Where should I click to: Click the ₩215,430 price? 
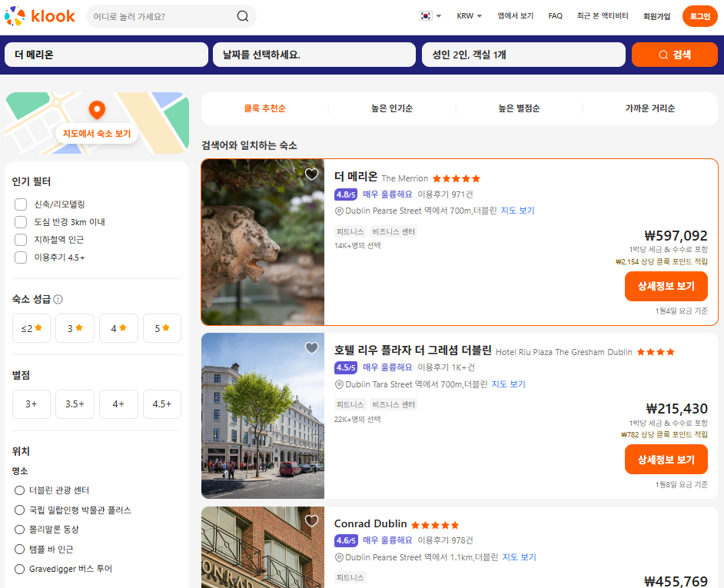(x=676, y=409)
